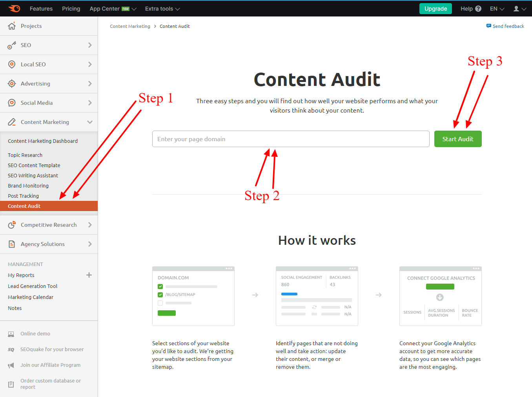Open My Reports
Image resolution: width=532 pixels, height=397 pixels.
(x=21, y=275)
